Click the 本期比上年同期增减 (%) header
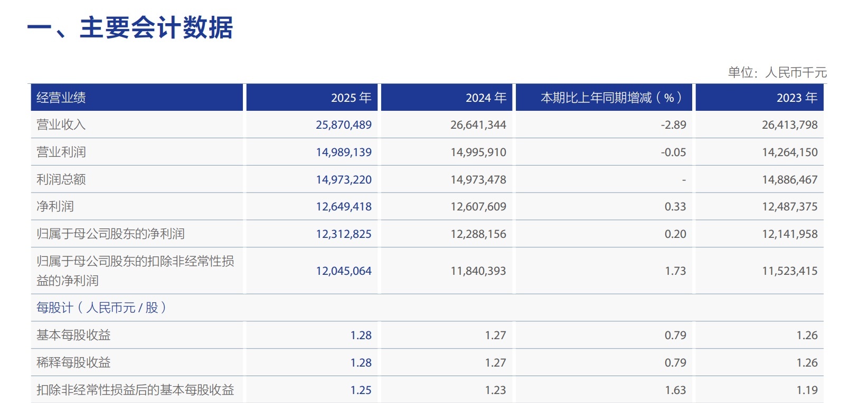This screenshot has width=868, height=403. (x=611, y=98)
